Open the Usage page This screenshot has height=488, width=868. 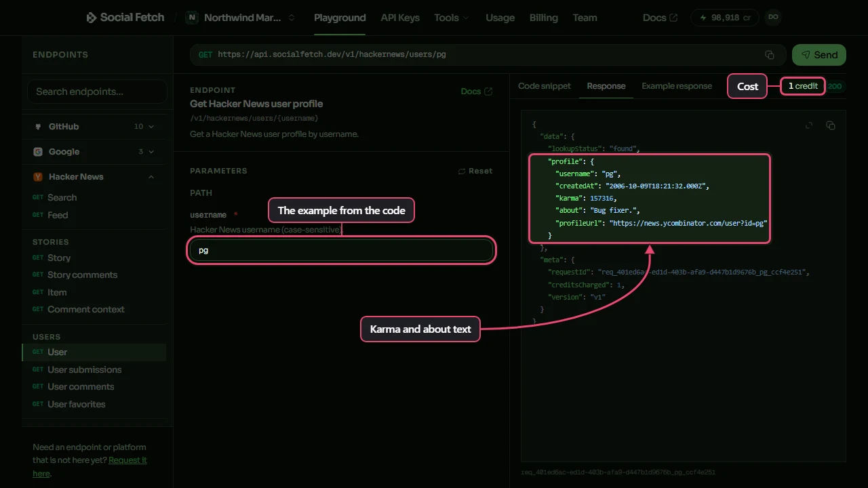coord(500,18)
